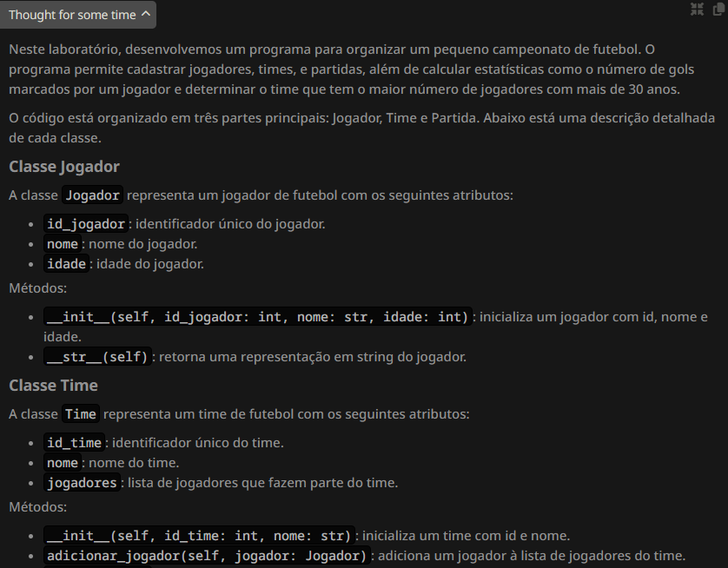Click text "nome do time."
The image size is (728, 568).
point(134,463)
